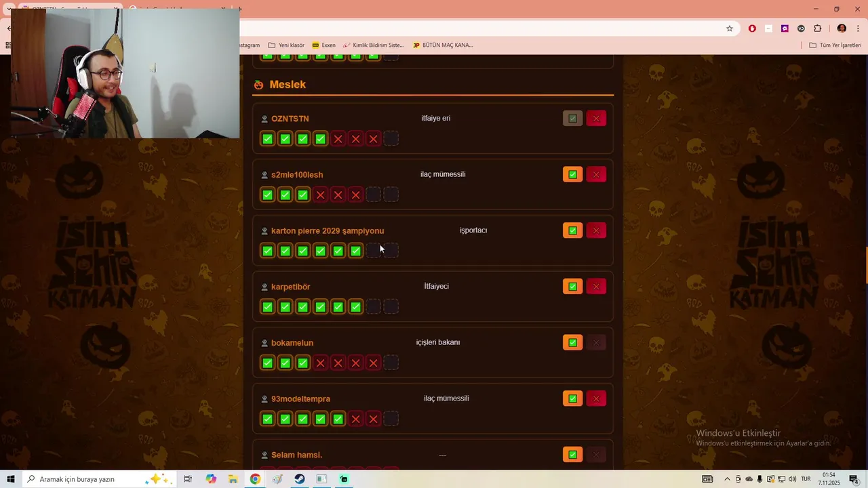Approve OZNTSTN's answer itfaiye eri
The image size is (868, 488).
tap(572, 119)
